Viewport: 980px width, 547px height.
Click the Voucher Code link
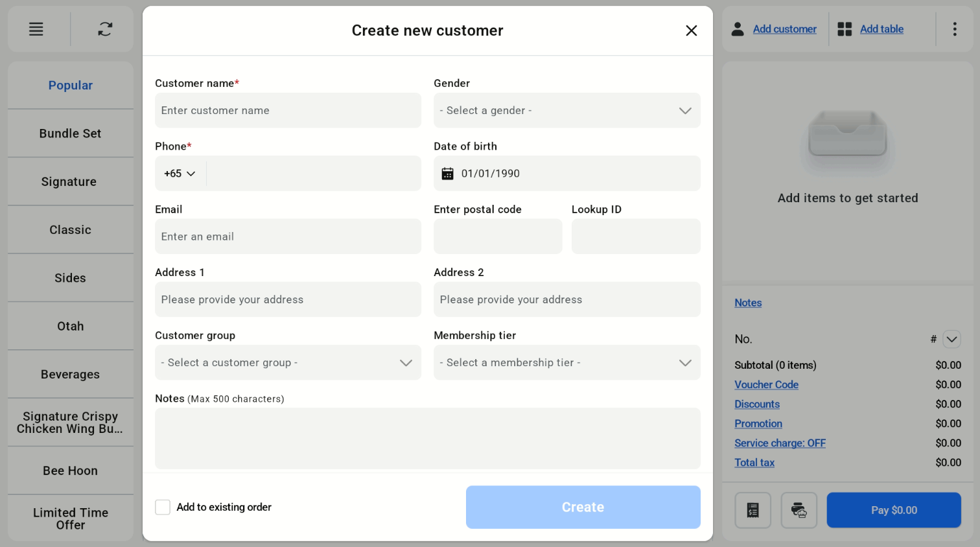coord(766,384)
